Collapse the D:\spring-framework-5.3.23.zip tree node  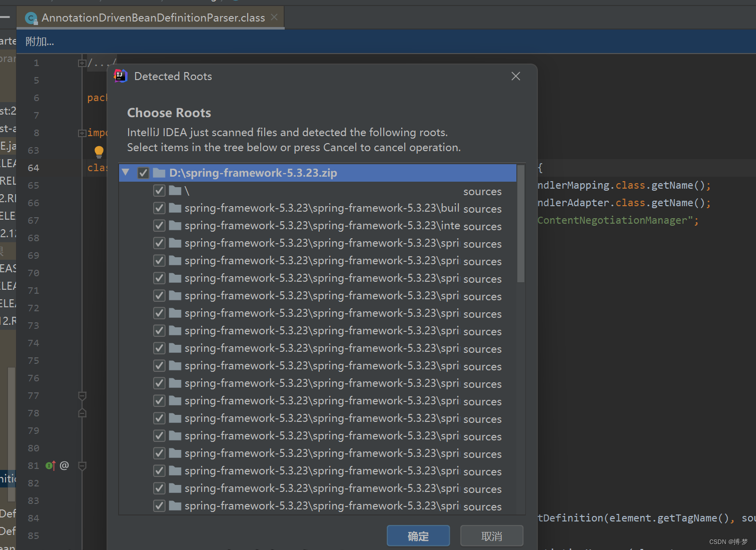126,173
